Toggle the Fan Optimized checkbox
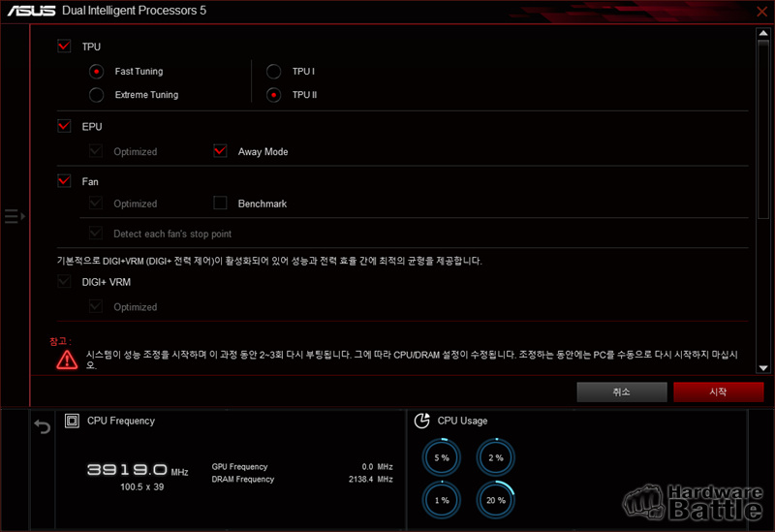Image resolution: width=775 pixels, height=532 pixels. [96, 203]
